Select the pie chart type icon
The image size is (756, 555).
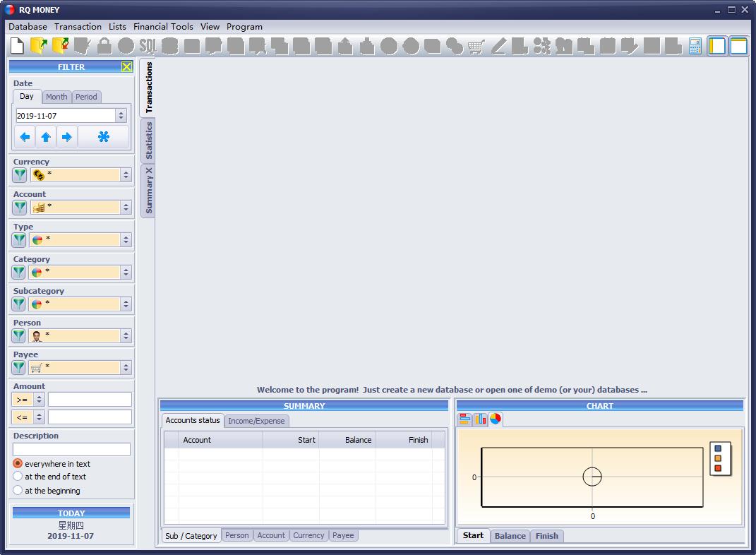[x=495, y=419]
